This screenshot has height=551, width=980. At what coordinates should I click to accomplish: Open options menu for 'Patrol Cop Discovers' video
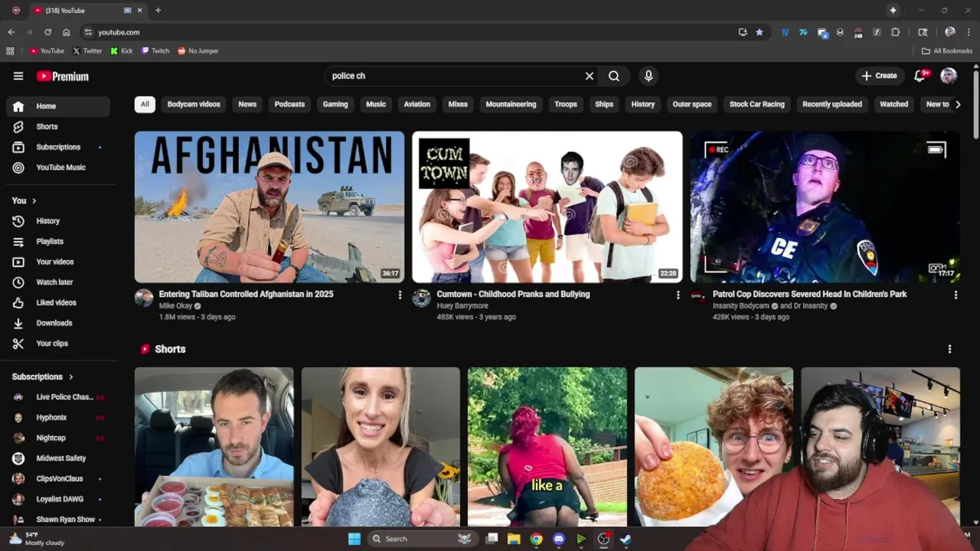(955, 295)
